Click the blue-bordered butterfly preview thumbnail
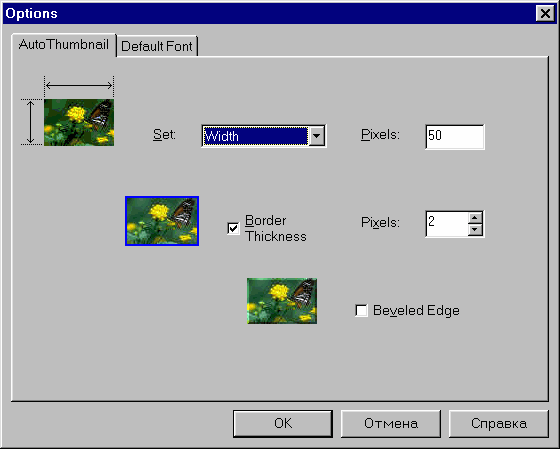 click(x=162, y=221)
